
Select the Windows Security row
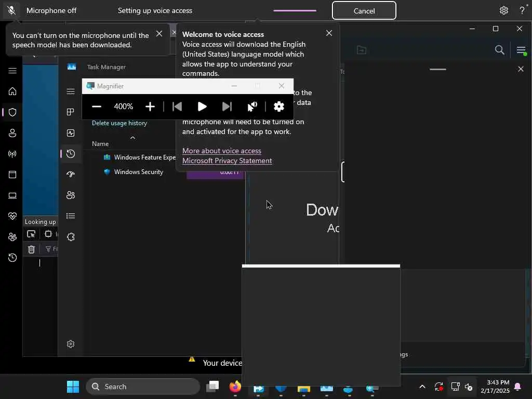134,172
